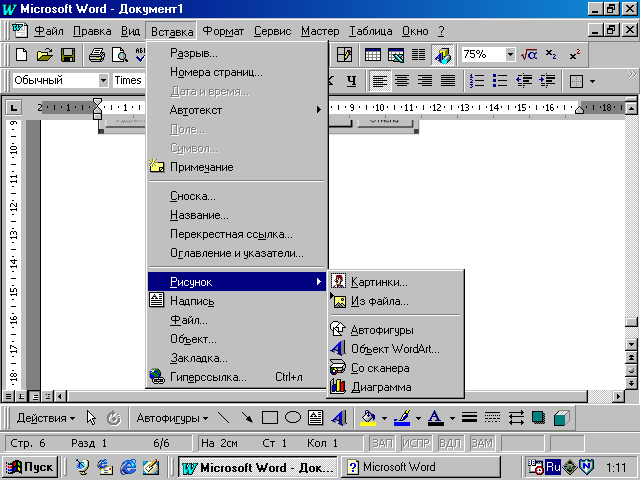This screenshot has height=480, width=640.
Task: Toggle the Drawing toolbar icon
Action: (442, 55)
